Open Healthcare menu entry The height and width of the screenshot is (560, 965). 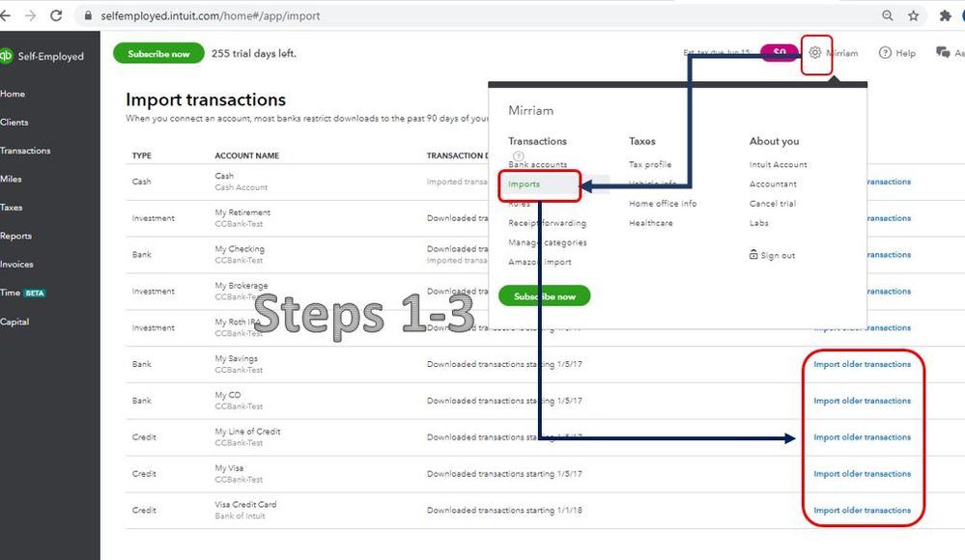click(x=650, y=223)
